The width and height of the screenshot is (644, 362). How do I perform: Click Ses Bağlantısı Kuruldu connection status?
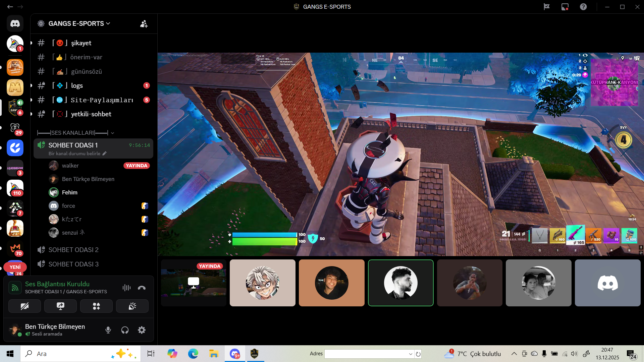coord(57,284)
